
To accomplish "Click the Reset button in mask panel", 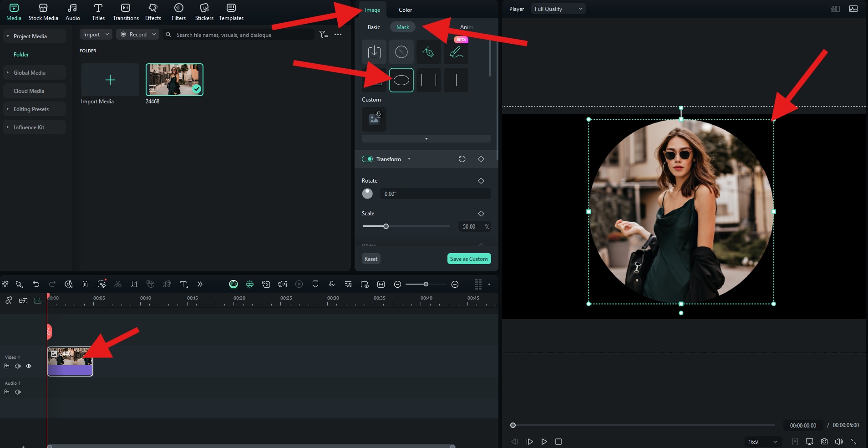I will point(371,259).
